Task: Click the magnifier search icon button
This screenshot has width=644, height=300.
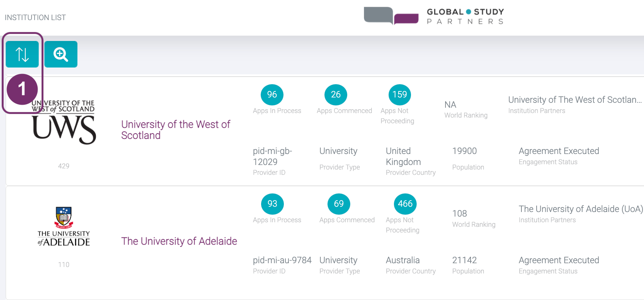Action: (x=61, y=54)
